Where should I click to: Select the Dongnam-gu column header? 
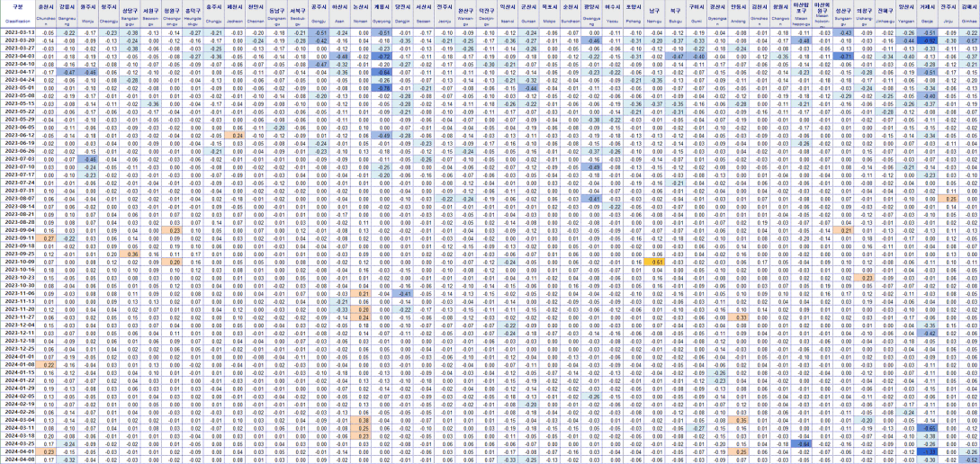tap(275, 14)
